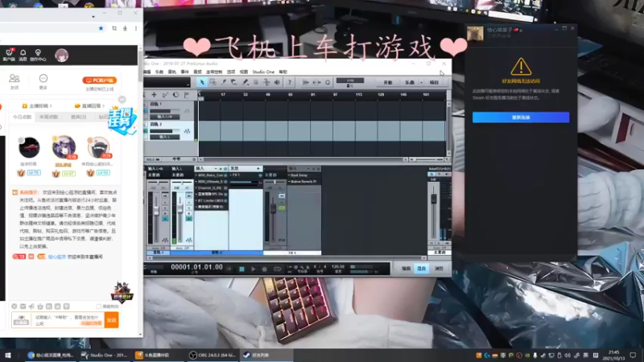Select the Eraser tool in Studio One toolbar
This screenshot has height=362, width=644.
[234, 83]
